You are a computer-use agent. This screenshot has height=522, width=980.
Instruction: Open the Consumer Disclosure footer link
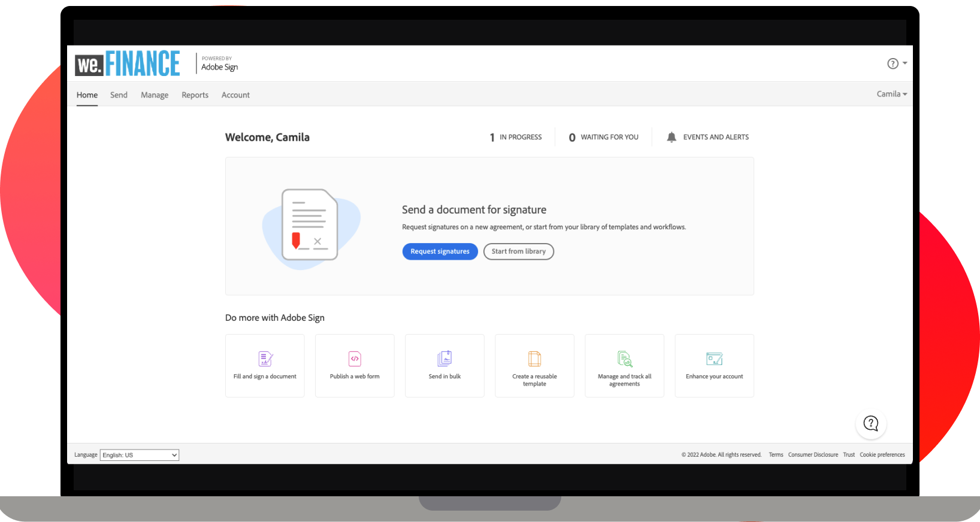[813, 455]
